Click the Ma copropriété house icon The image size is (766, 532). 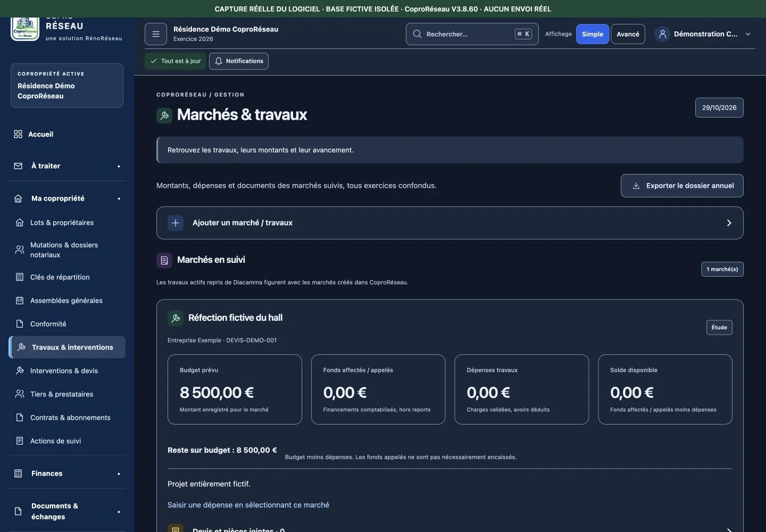18,198
